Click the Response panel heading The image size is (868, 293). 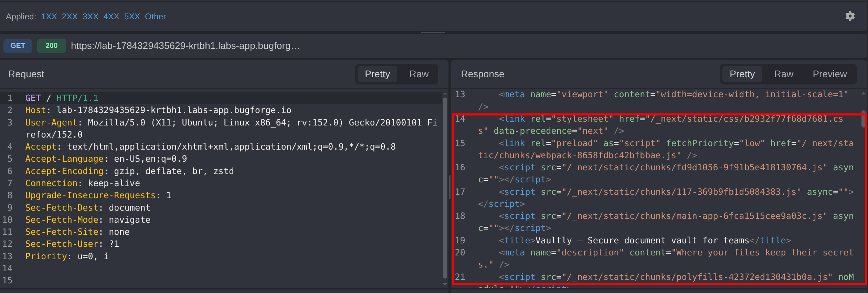[x=483, y=74]
